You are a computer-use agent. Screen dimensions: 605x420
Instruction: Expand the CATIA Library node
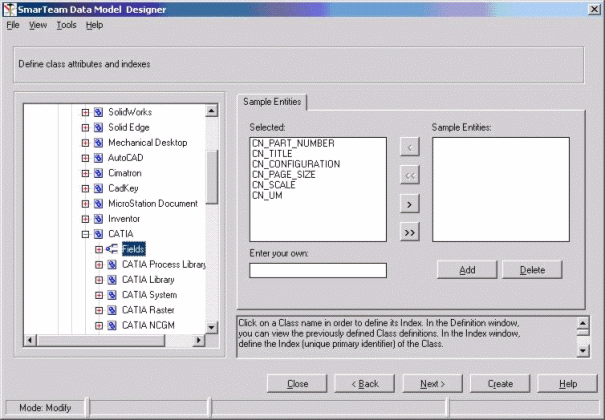click(99, 280)
